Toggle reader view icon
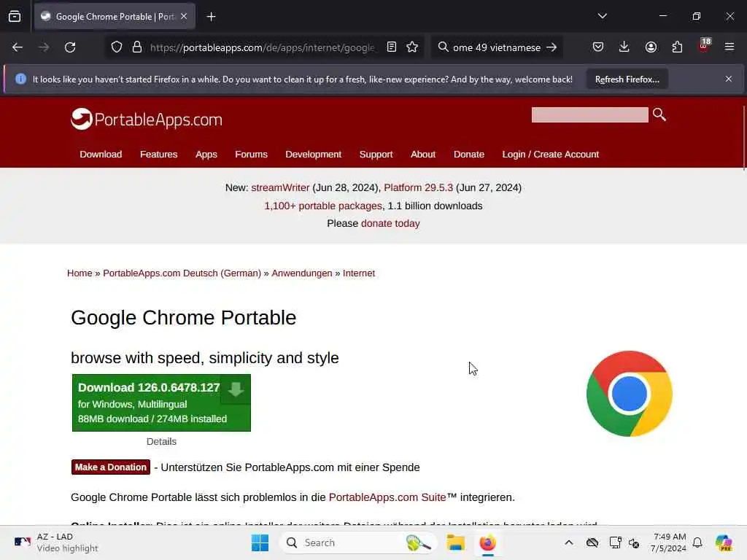Image resolution: width=747 pixels, height=560 pixels. 392,47
